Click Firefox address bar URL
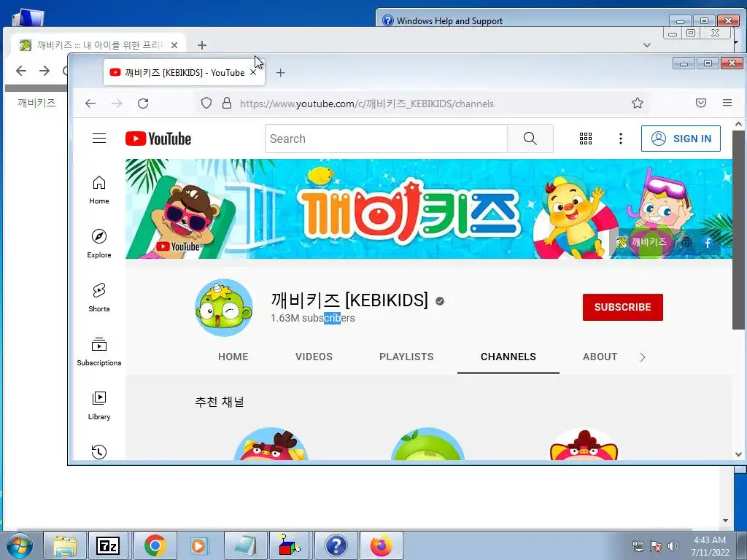 coord(367,104)
